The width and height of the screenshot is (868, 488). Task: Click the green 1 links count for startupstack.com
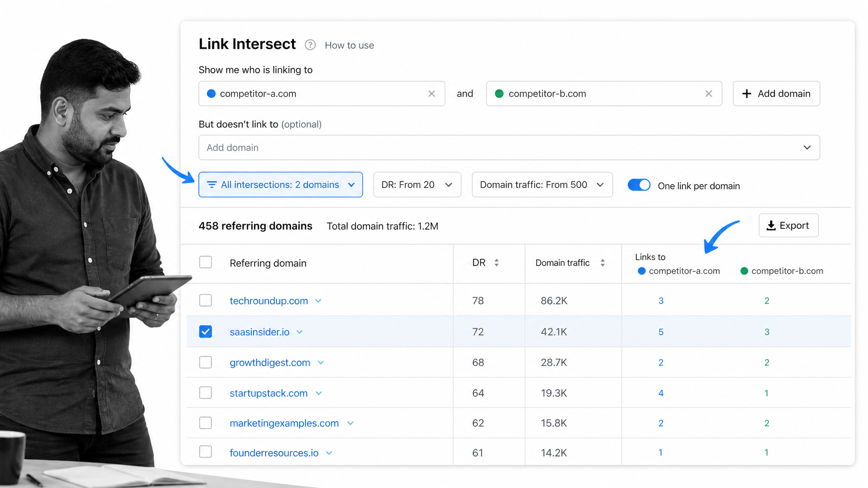[x=766, y=393]
